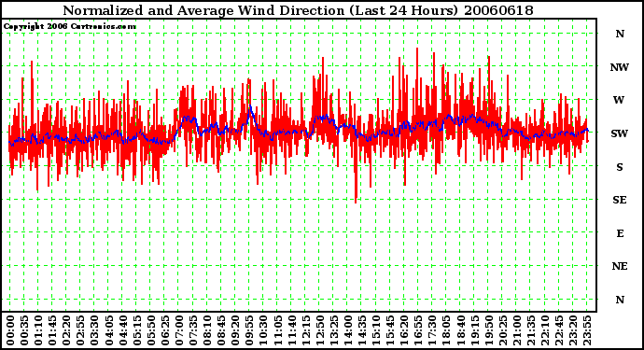Click the 17:30 time axis label
644x350 pixels.
coord(432,330)
